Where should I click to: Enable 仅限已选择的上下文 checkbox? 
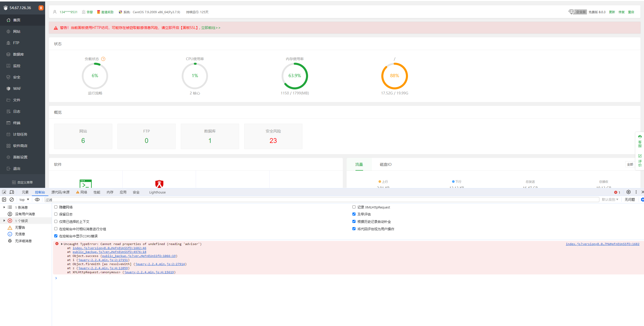pyautogui.click(x=56, y=221)
